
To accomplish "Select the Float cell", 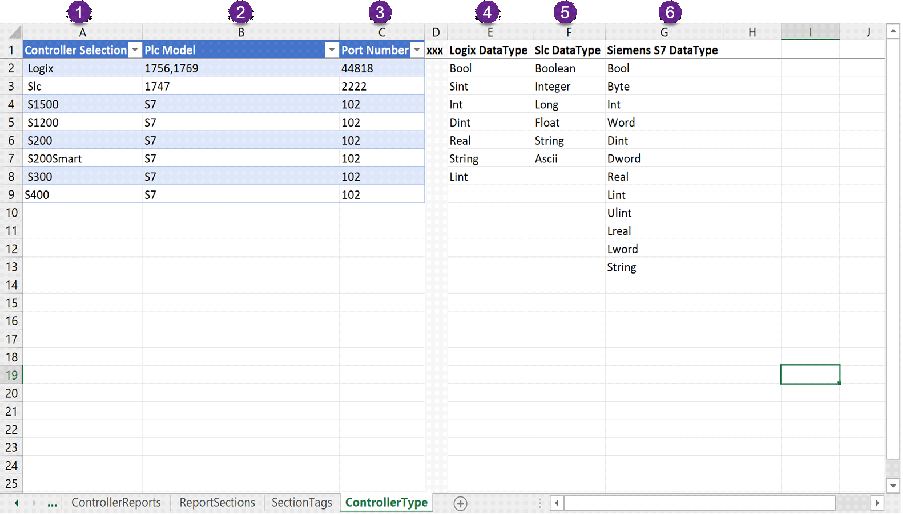I will click(569, 123).
